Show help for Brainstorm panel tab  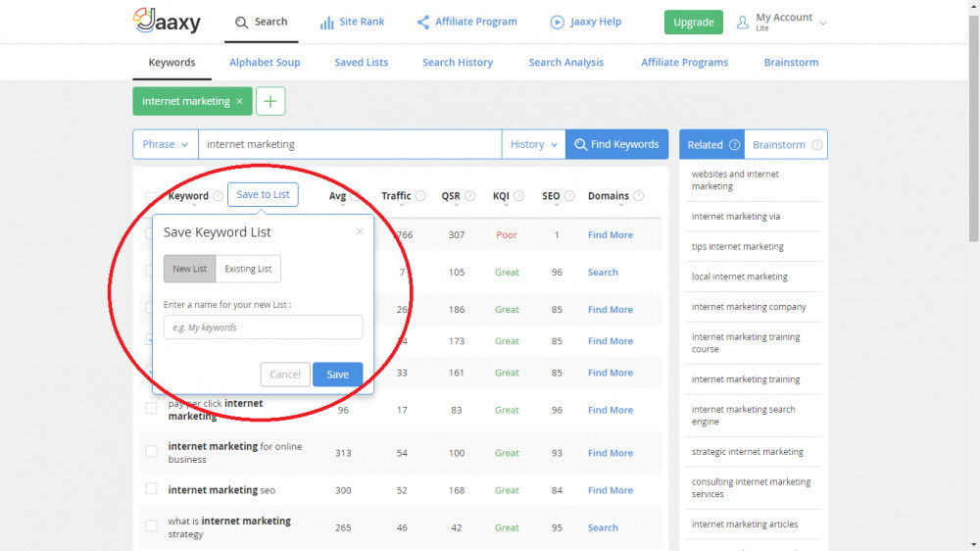(817, 144)
